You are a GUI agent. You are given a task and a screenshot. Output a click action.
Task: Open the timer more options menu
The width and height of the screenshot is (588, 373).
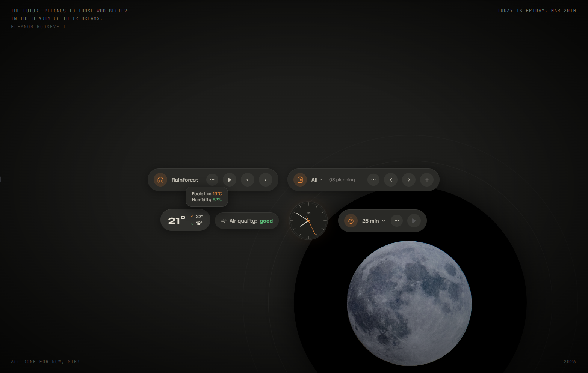click(x=397, y=221)
